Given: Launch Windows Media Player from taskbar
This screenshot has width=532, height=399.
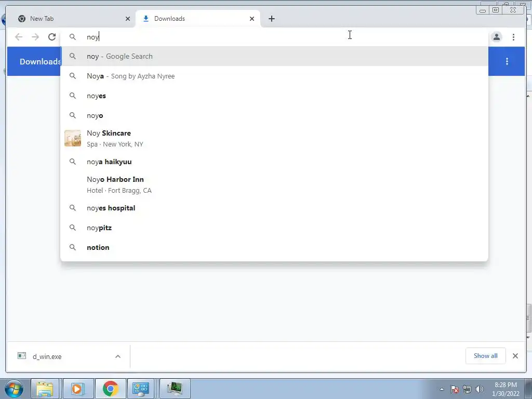Looking at the screenshot, I should click(x=77, y=389).
